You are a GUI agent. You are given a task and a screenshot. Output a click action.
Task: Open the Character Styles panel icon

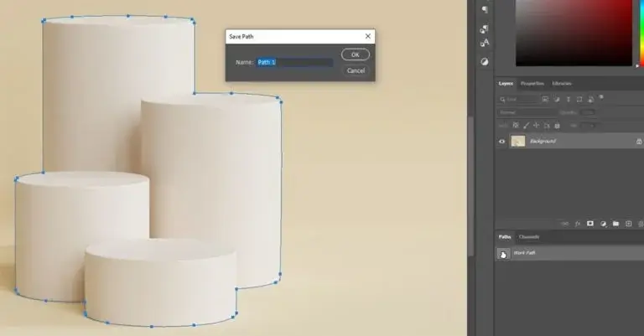(x=485, y=43)
